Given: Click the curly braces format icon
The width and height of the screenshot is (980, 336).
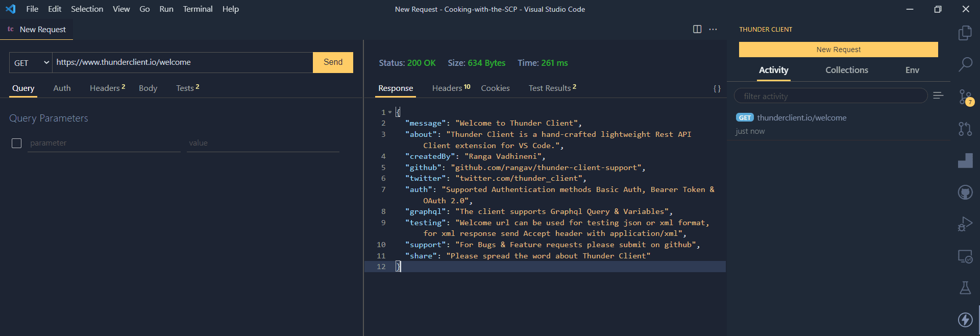Looking at the screenshot, I should (x=717, y=88).
